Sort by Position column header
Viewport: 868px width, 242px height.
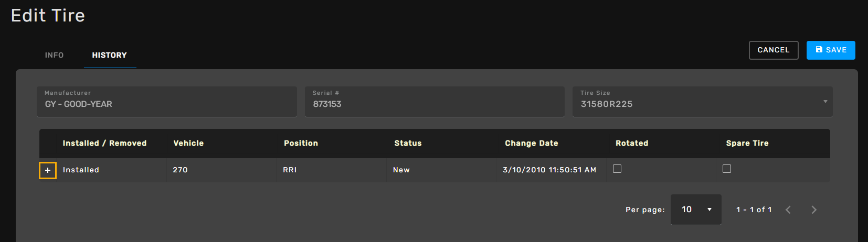301,143
